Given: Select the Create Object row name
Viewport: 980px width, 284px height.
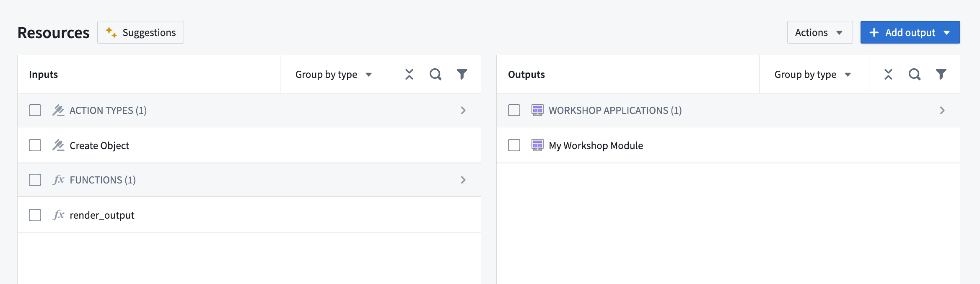Looking at the screenshot, I should 99,145.
